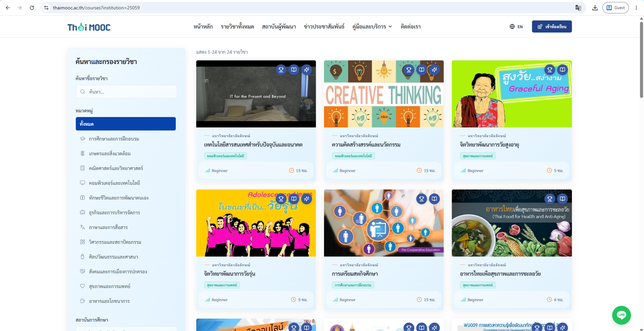Click book badge on Creative Thinking card
Viewport: 644px width, 331px height.
tap(422, 70)
